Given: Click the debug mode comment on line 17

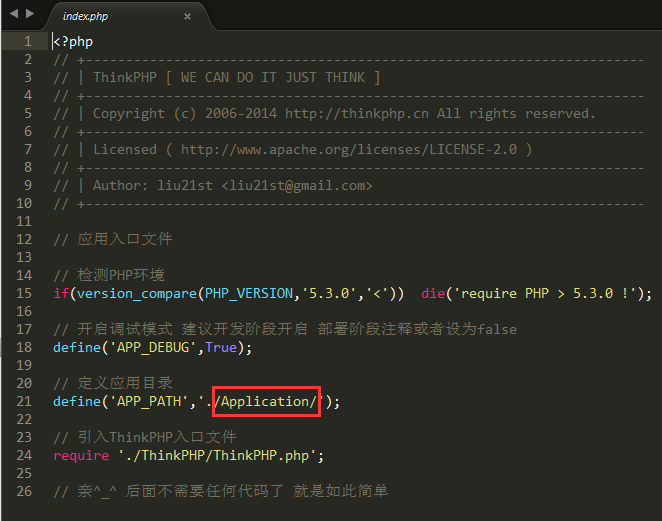Looking at the screenshot, I should pyautogui.click(x=285, y=329).
